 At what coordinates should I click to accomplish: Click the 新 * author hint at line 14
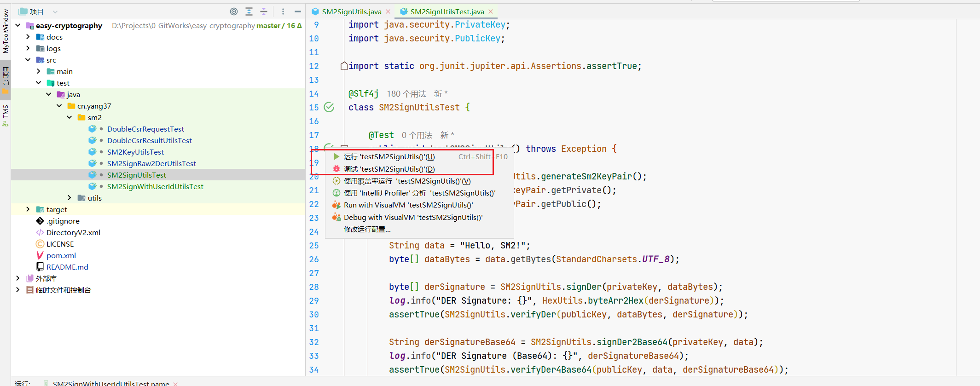click(x=441, y=94)
